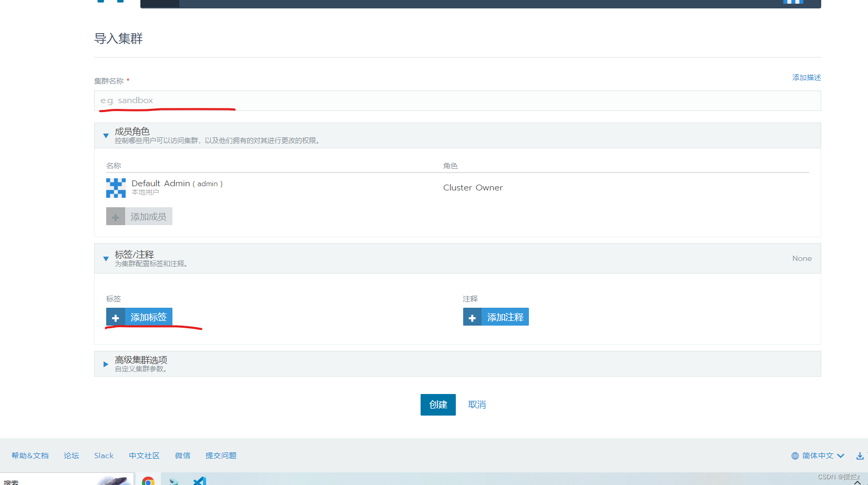The height and width of the screenshot is (485, 868).
Task: Click the 取消 button
Action: [477, 405]
